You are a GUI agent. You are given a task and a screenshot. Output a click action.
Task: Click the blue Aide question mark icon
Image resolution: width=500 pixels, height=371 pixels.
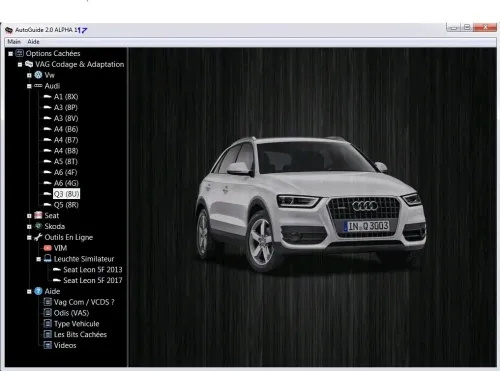(38, 291)
